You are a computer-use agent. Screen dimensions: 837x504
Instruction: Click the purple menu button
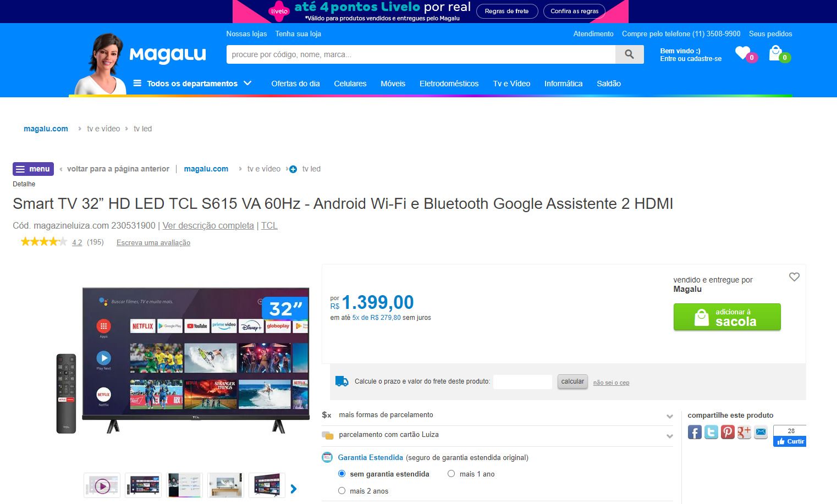point(33,169)
